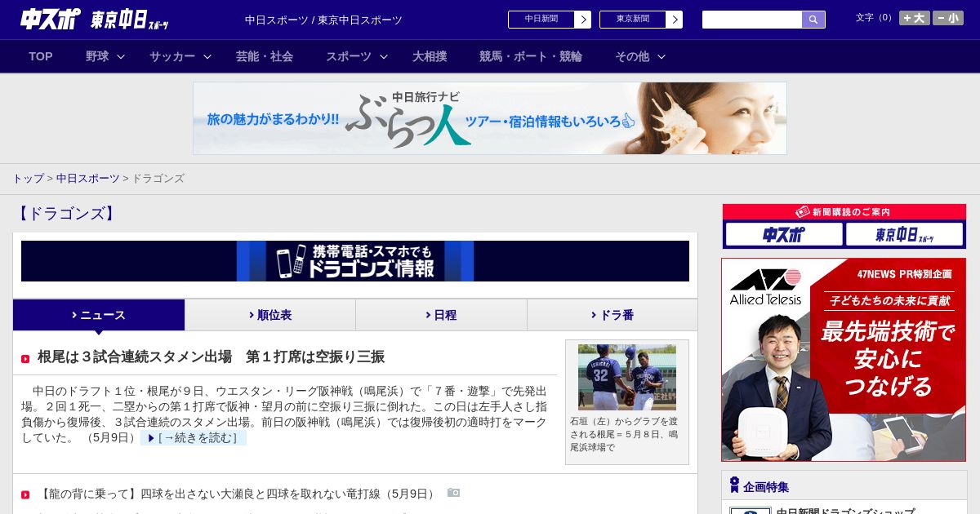Switch to the ドラ番 tab
The width and height of the screenshot is (980, 514).
[612, 315]
